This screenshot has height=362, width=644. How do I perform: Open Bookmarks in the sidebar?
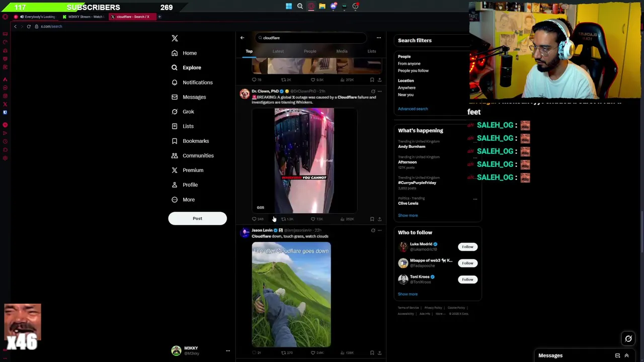click(x=190, y=141)
